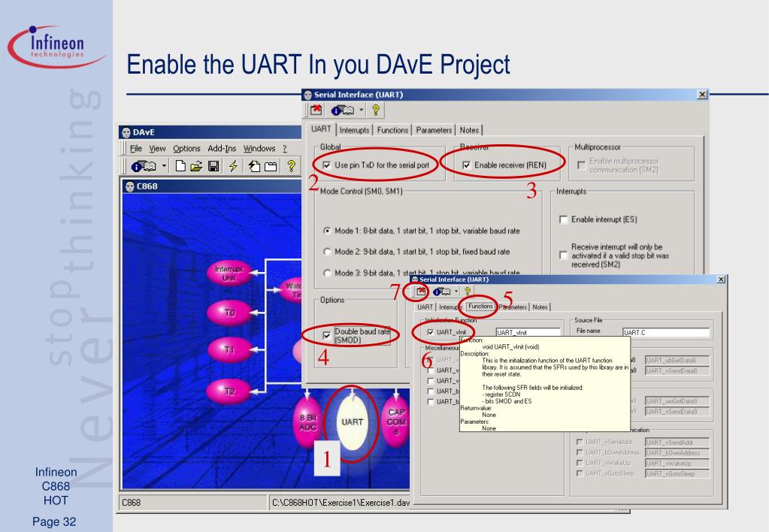Click the C868 status bar entry
The height and width of the screenshot is (532, 769).
click(131, 502)
